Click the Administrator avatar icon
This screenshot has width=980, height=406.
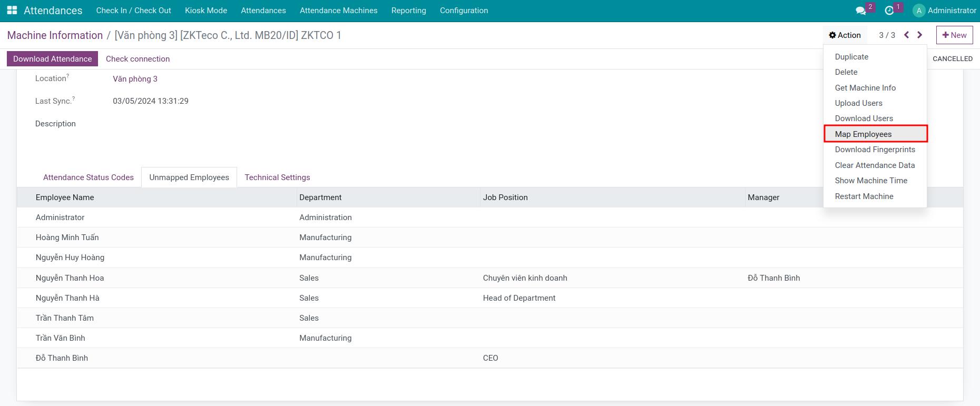(x=919, y=11)
